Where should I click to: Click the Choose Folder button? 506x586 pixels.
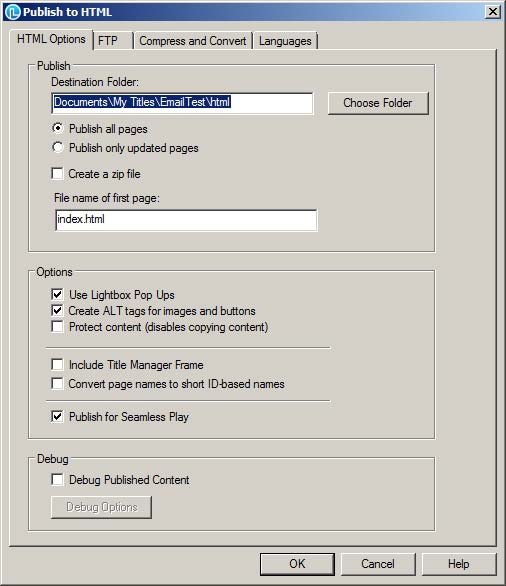(x=378, y=103)
